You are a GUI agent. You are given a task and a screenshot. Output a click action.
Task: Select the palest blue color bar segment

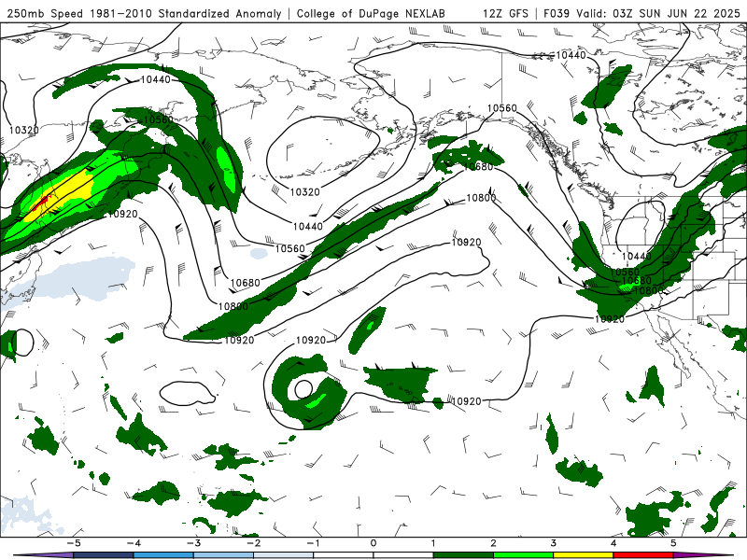click(x=284, y=555)
